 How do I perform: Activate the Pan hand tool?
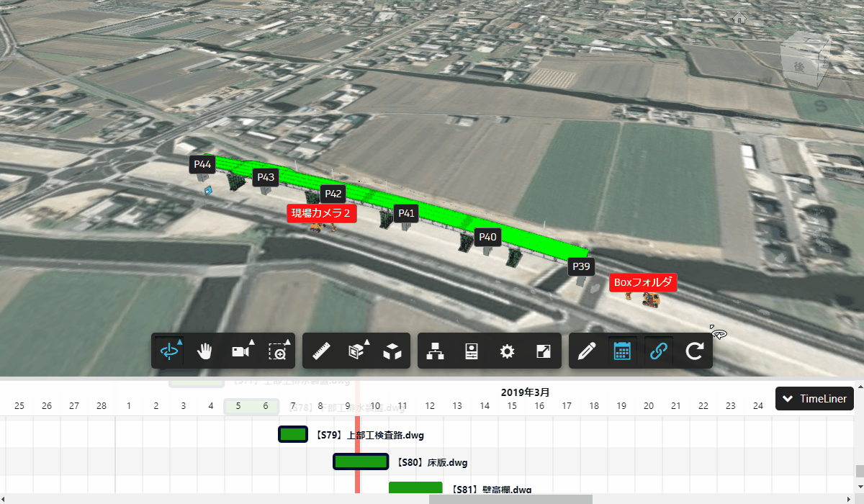(205, 351)
